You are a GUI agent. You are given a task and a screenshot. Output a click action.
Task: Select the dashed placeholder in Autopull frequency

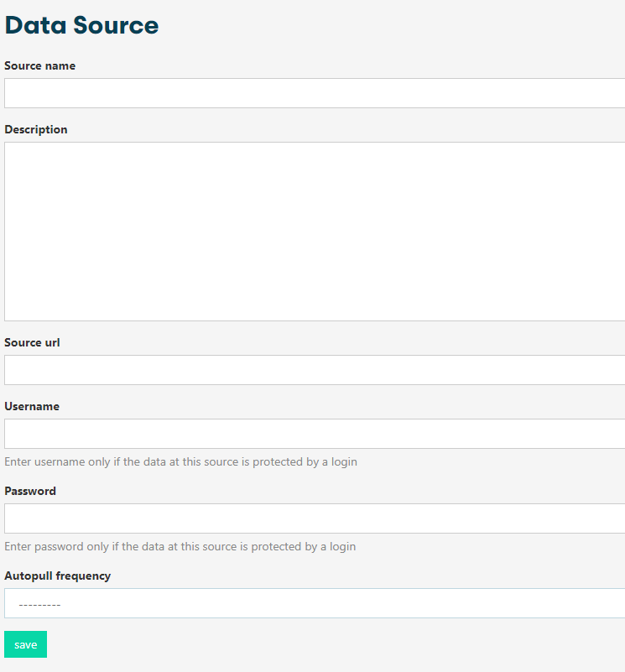(x=39, y=604)
